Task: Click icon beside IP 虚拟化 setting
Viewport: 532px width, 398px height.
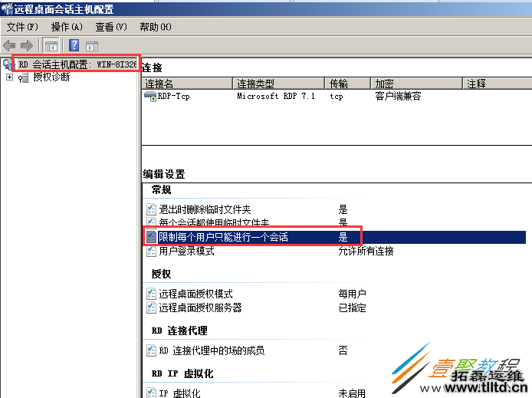Action: 151,393
